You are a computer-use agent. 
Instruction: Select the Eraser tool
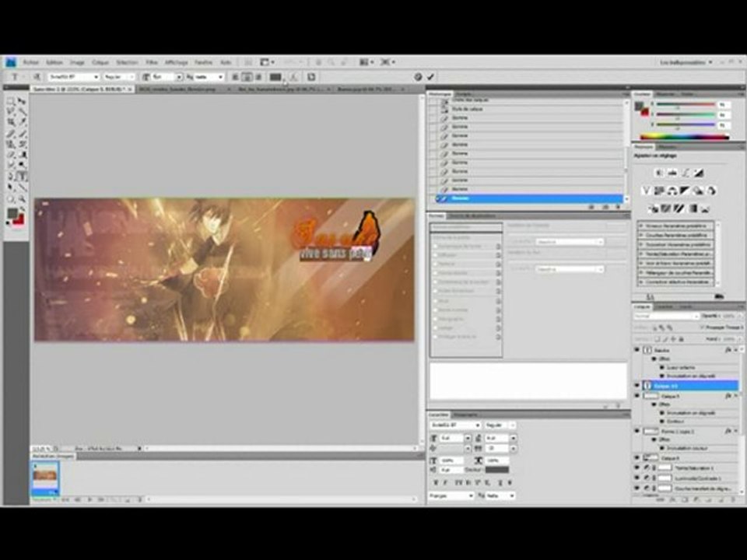tap(10, 156)
